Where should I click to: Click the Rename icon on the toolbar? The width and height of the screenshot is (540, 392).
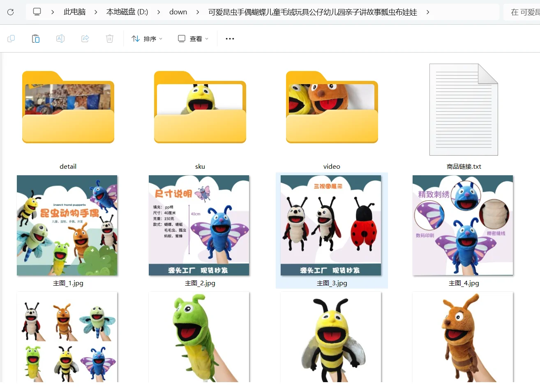pyautogui.click(x=60, y=38)
